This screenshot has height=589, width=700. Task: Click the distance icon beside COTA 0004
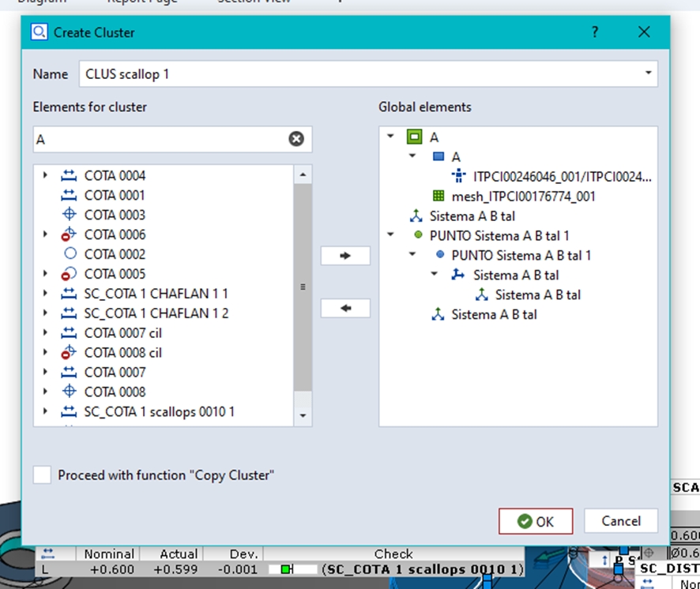pos(70,175)
